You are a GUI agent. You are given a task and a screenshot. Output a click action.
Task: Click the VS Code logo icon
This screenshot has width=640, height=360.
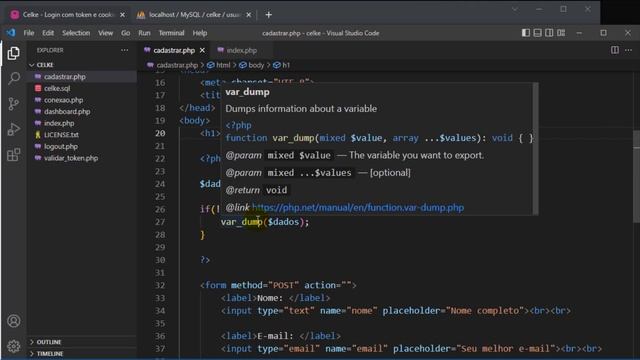coord(11,33)
